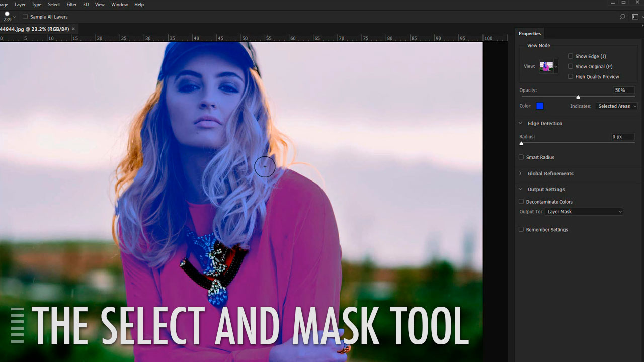Collapse the Edge Detection section

coord(520,123)
